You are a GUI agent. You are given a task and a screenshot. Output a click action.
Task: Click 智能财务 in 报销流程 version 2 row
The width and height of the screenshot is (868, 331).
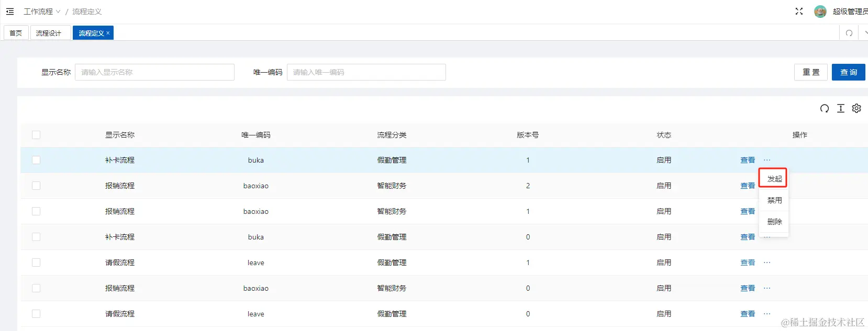tap(392, 186)
